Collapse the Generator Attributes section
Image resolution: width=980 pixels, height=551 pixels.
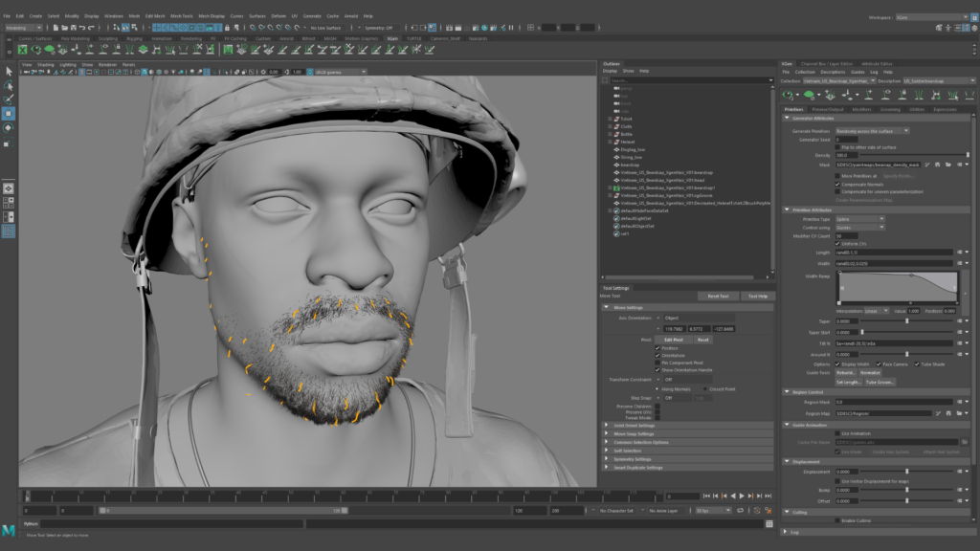point(788,119)
